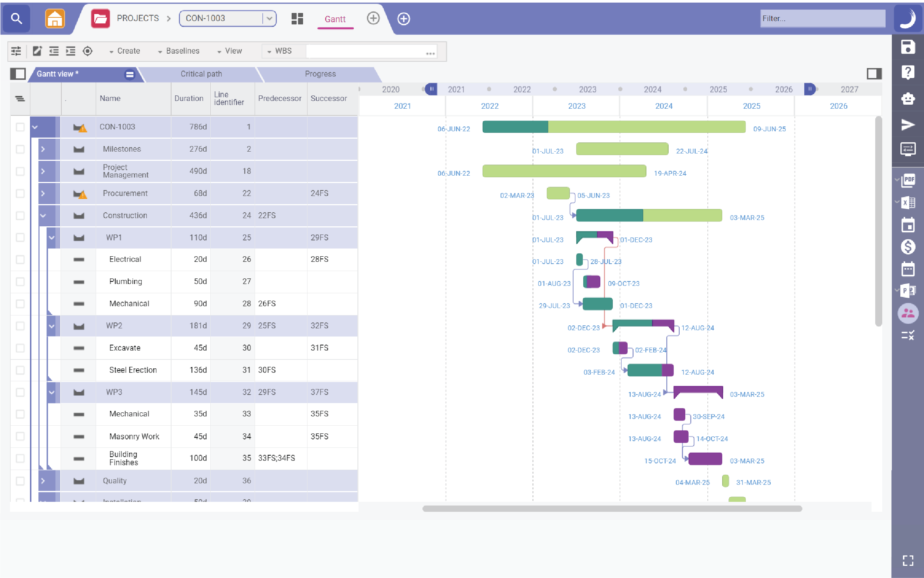Click the horizontal Gantt scrollbar
924x578 pixels.
point(612,508)
